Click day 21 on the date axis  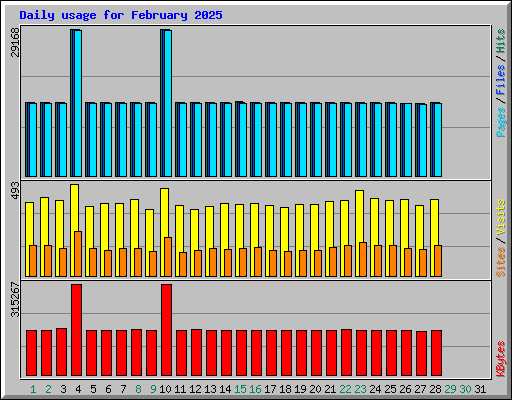pyautogui.click(x=330, y=389)
